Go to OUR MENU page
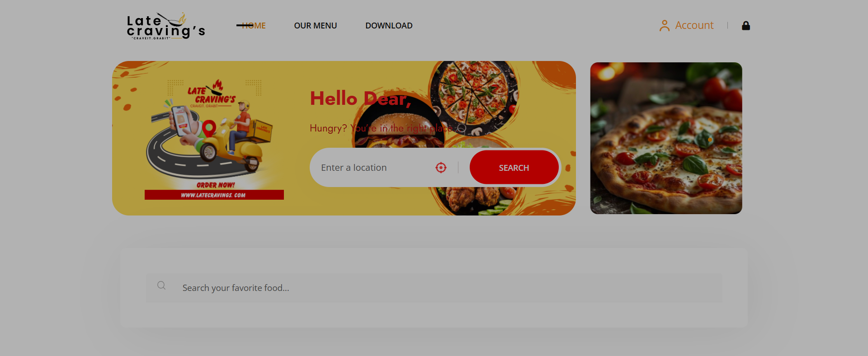This screenshot has width=868, height=356. 315,26
